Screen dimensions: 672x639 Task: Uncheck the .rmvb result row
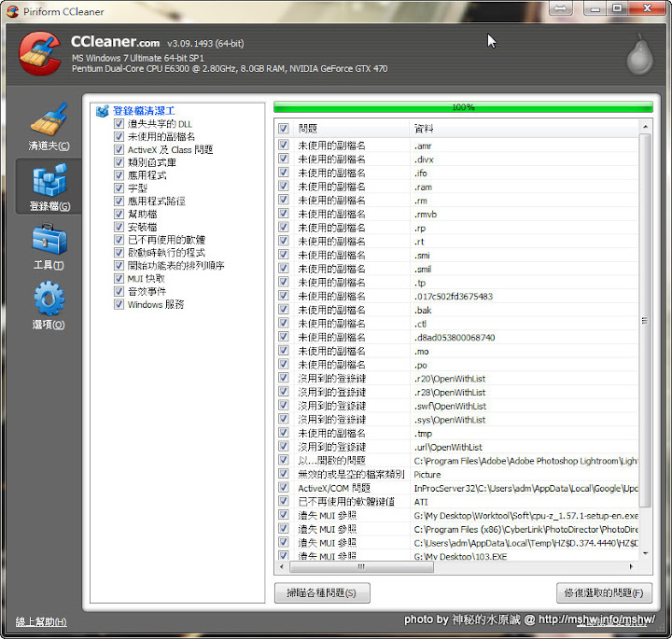[x=284, y=214]
